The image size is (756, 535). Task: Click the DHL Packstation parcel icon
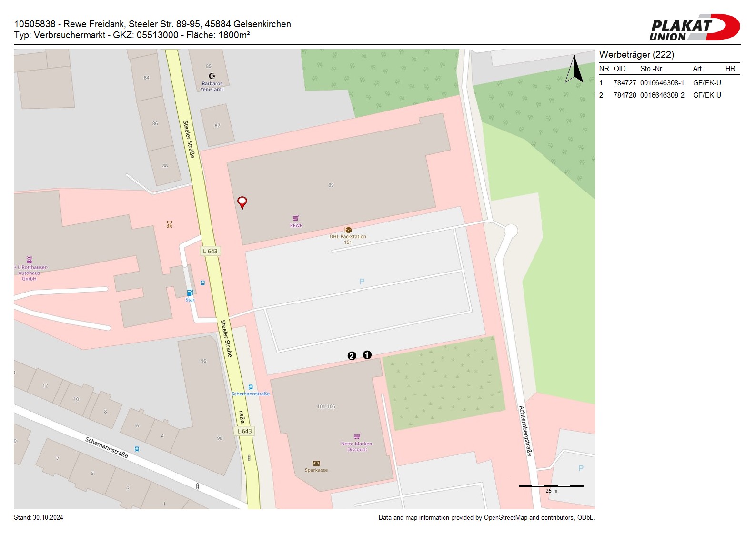(348, 230)
